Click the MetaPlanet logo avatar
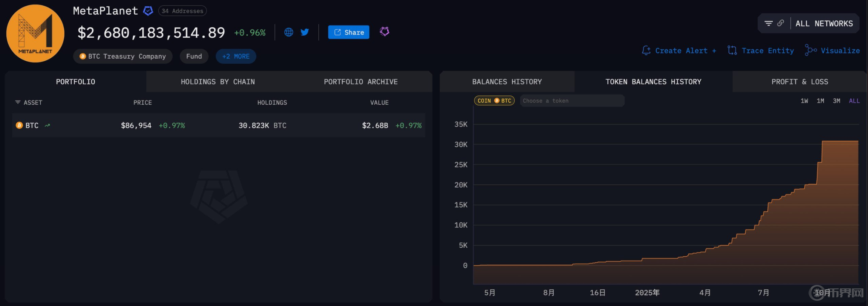This screenshot has width=868, height=306. 35,33
